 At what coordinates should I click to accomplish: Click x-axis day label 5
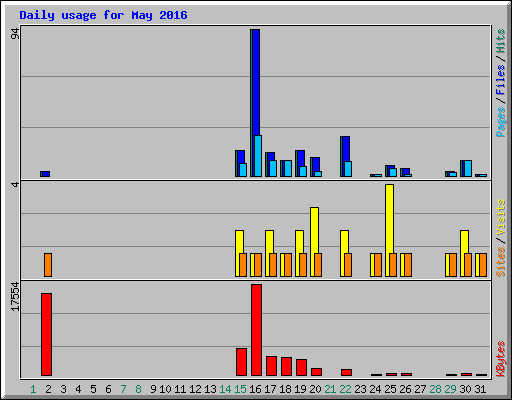click(x=93, y=389)
